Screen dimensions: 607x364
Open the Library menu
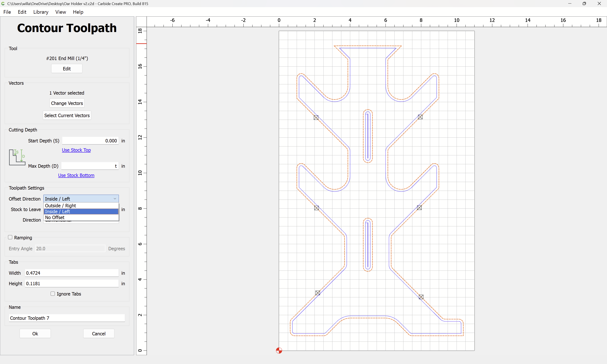(41, 12)
